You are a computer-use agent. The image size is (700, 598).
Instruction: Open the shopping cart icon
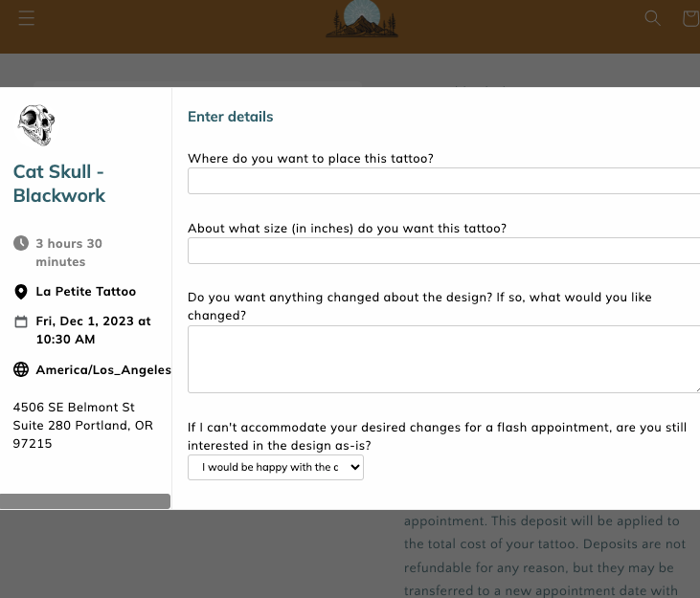(x=690, y=18)
